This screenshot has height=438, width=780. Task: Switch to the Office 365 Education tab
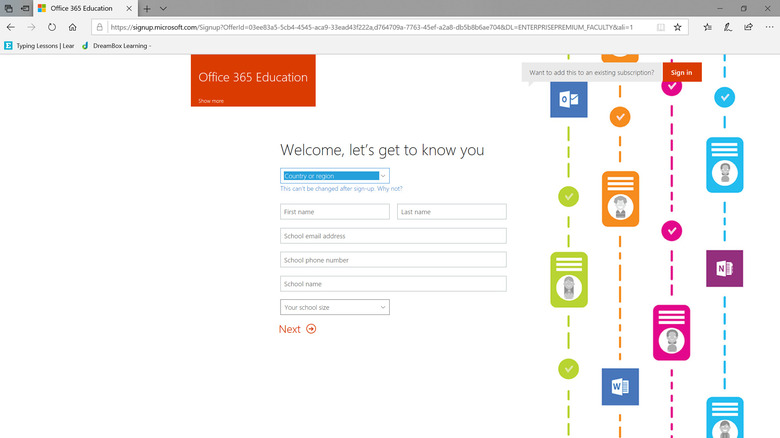[80, 8]
